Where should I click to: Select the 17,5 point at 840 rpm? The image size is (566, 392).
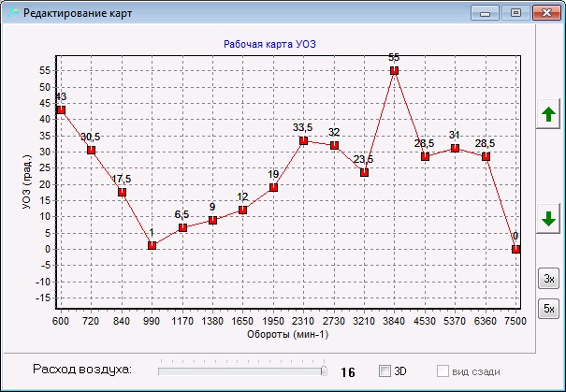[x=122, y=192]
